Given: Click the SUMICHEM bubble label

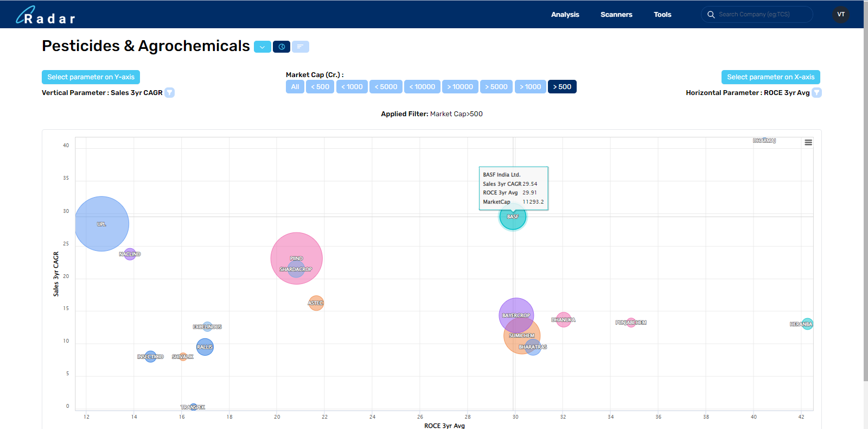Looking at the screenshot, I should point(521,336).
